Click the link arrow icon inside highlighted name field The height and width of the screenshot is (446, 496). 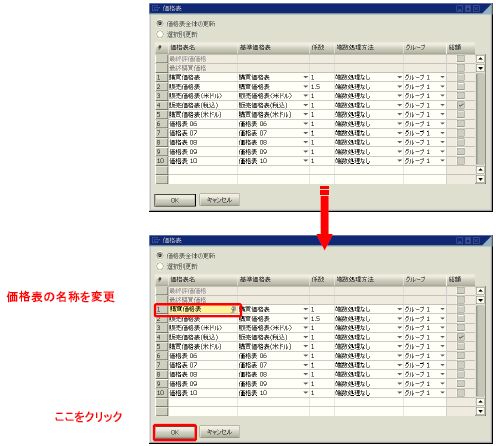(233, 309)
